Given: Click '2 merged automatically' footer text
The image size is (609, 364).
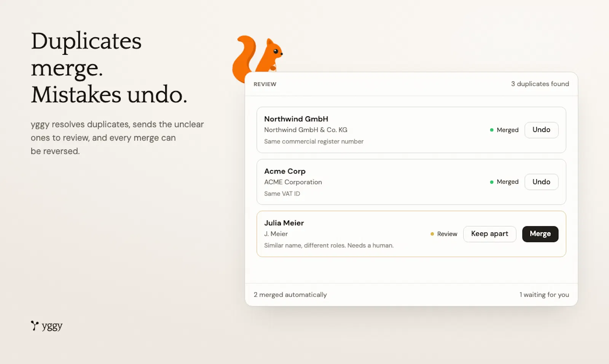Looking at the screenshot, I should (x=290, y=295).
